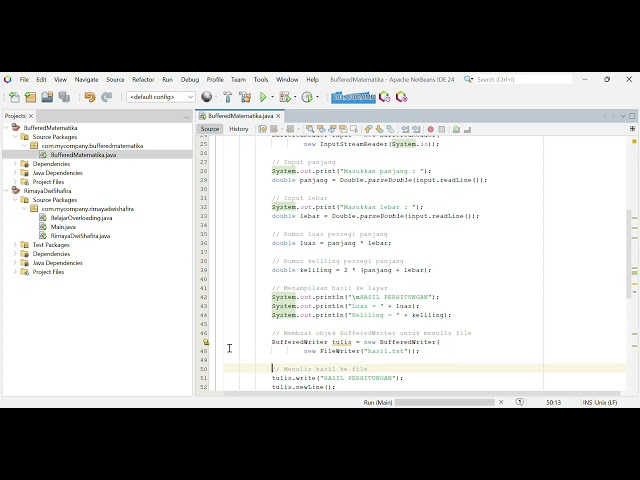Open the Tools menu
640x480 pixels.
pos(261,80)
